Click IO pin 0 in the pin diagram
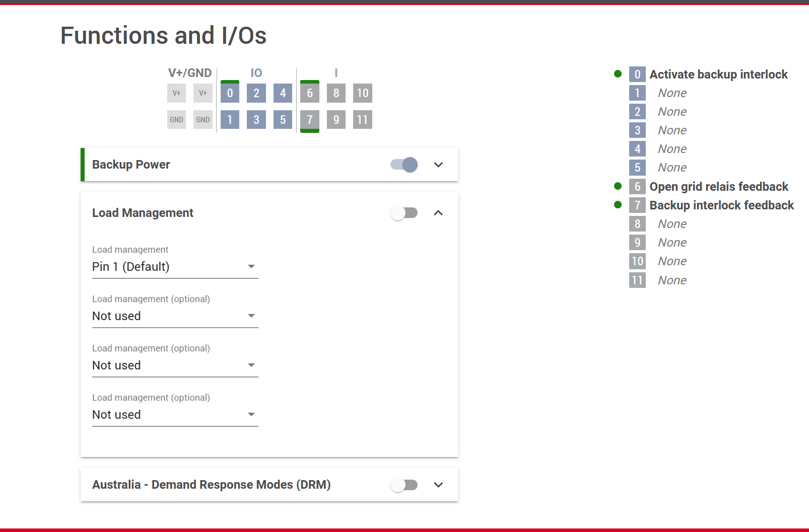 point(230,93)
